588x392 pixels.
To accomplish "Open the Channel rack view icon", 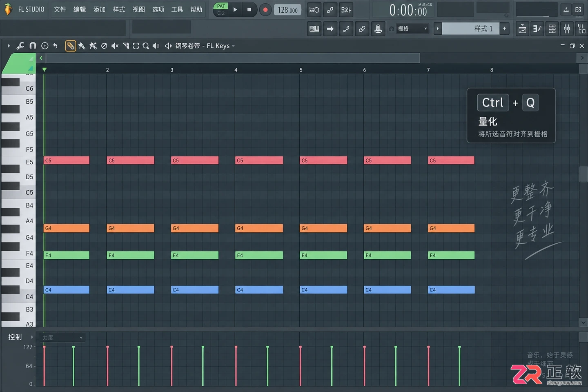I will pos(552,29).
